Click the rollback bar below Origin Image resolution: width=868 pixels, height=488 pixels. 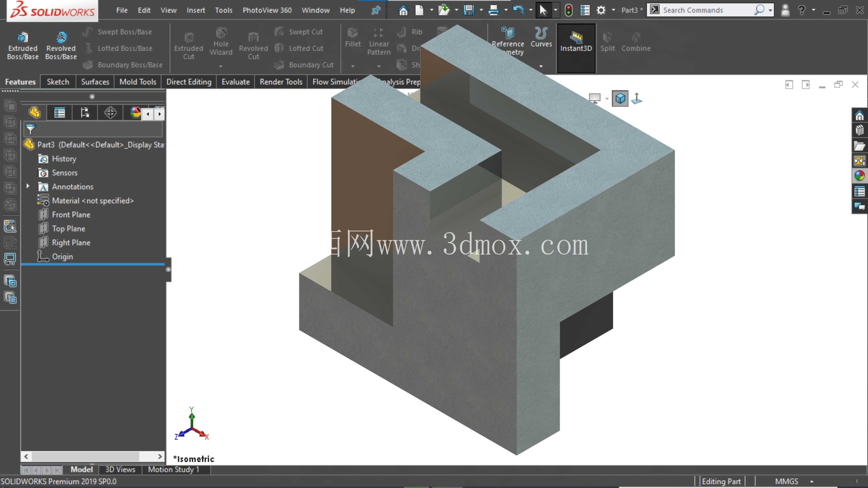pyautogui.click(x=93, y=264)
